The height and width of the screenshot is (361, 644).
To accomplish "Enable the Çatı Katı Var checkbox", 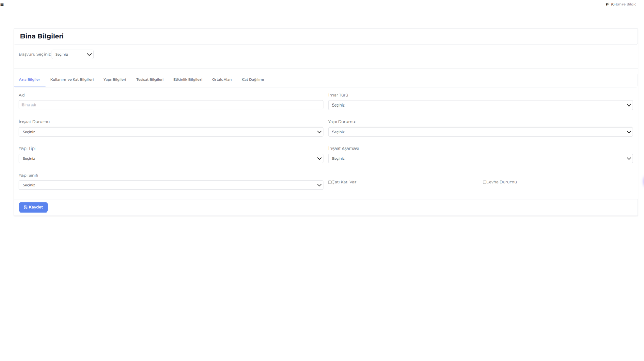I will coord(330,182).
